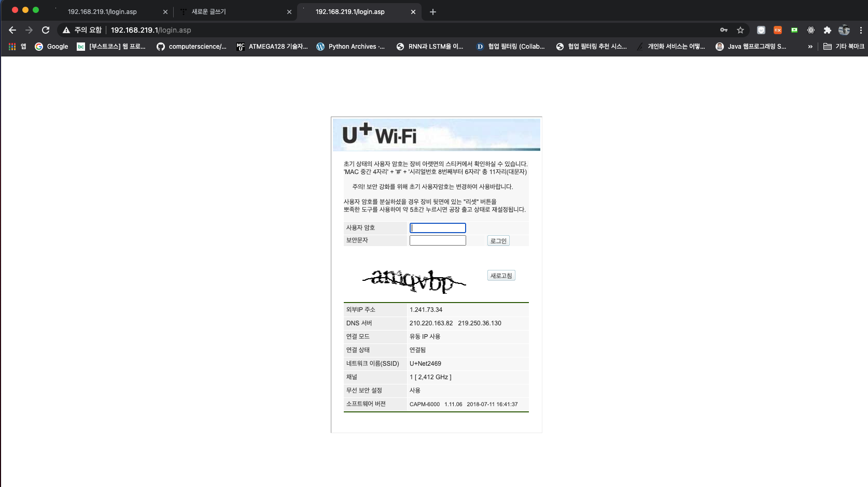Click the 로그인 button
This screenshot has width=868, height=487.
pos(498,240)
